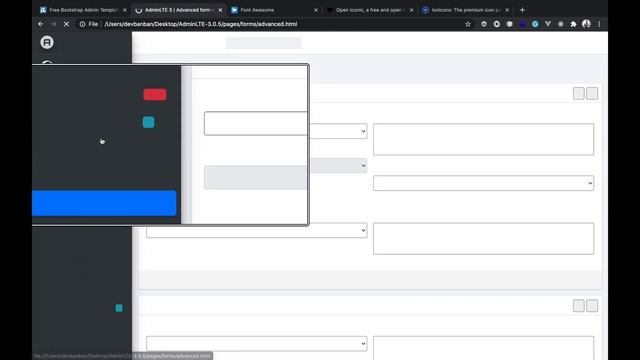Close the Font Awesome tab
Viewport: 640px width, 360px height.
click(316, 10)
